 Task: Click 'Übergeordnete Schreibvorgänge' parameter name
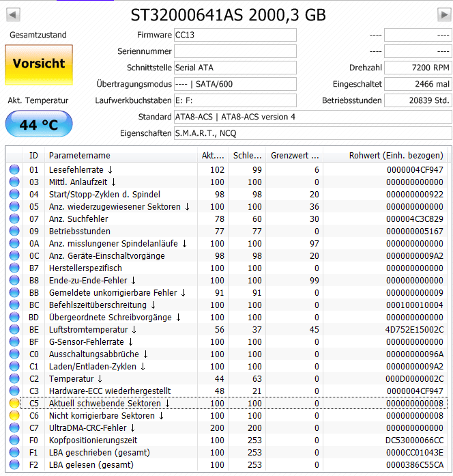(111, 318)
